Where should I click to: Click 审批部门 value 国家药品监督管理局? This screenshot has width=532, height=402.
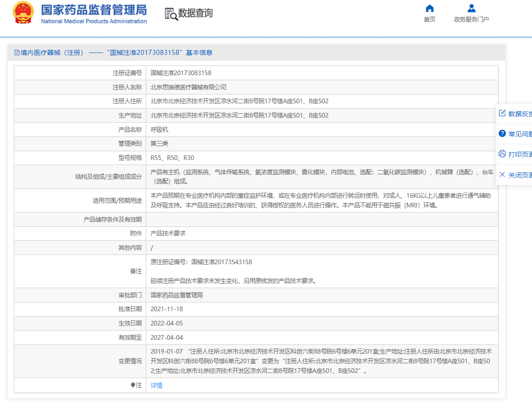click(177, 295)
